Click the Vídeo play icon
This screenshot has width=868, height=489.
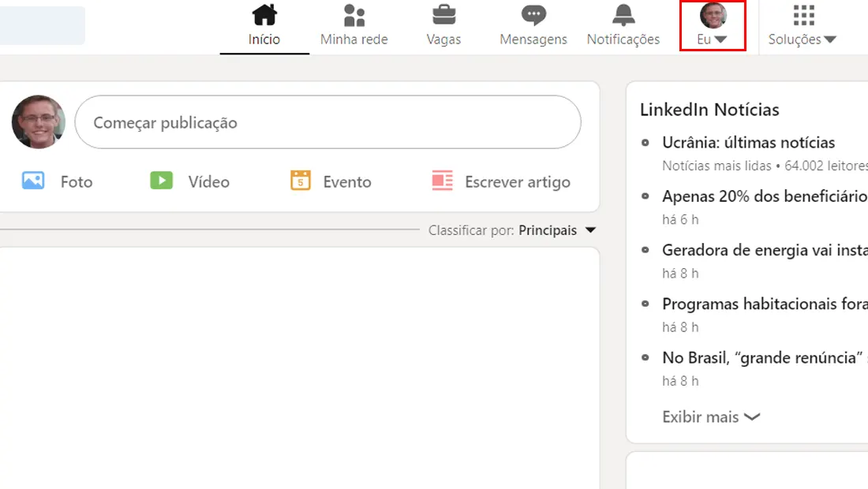(162, 181)
